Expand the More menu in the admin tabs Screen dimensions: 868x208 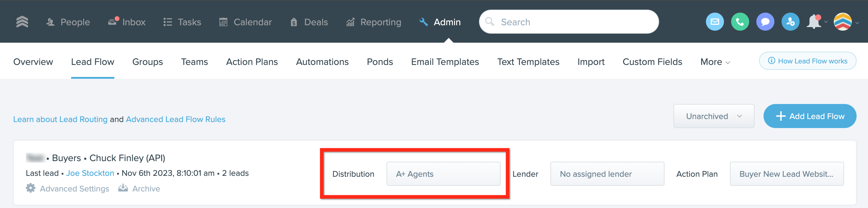pos(715,62)
